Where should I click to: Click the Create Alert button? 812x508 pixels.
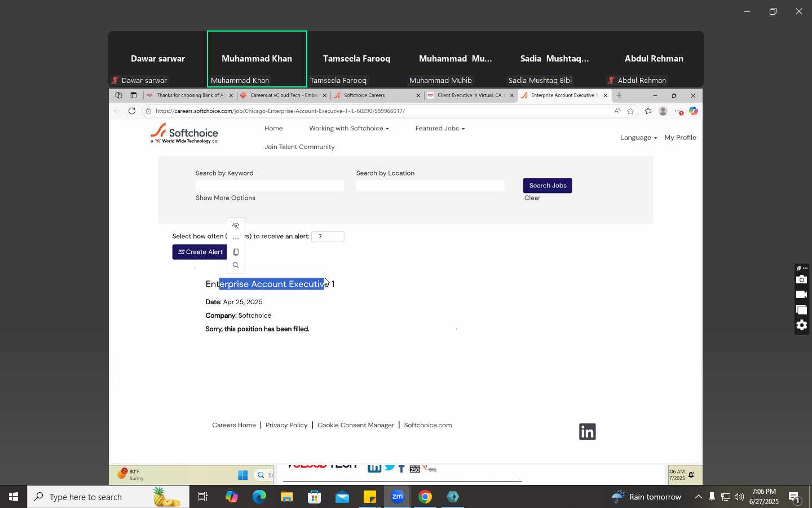pos(200,252)
